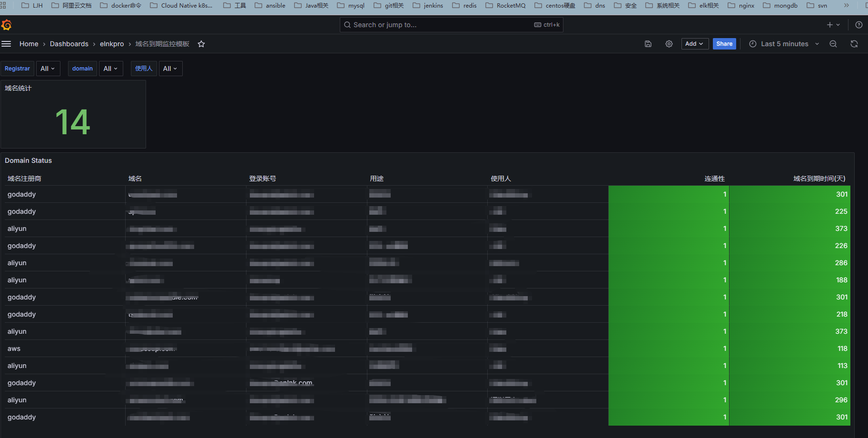Viewport: 868px width, 438px height.
Task: Click the Share button
Action: point(724,44)
